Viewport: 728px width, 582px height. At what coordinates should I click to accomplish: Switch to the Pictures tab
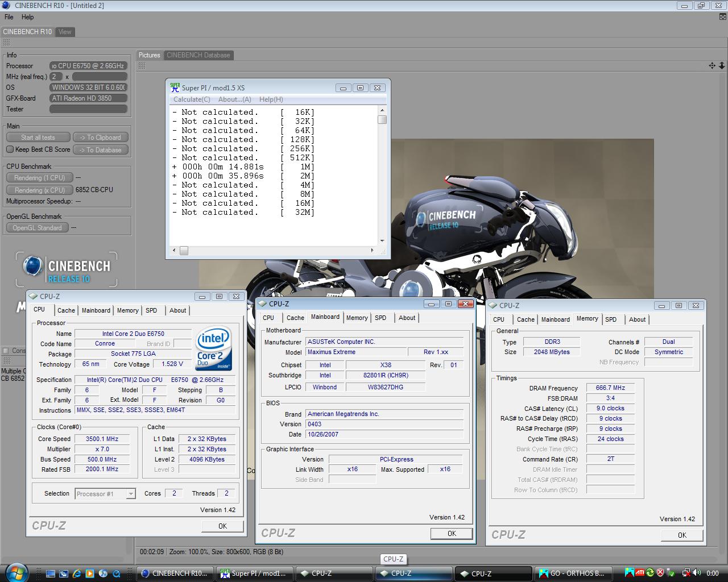coord(150,55)
